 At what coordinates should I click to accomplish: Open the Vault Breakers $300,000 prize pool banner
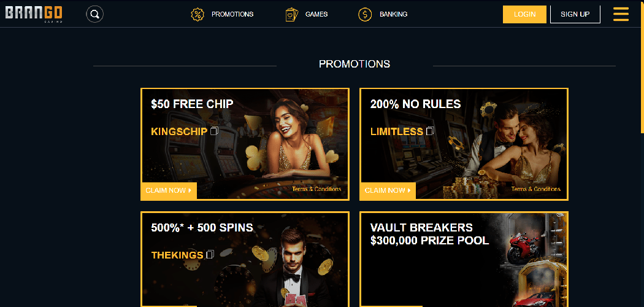[464, 259]
